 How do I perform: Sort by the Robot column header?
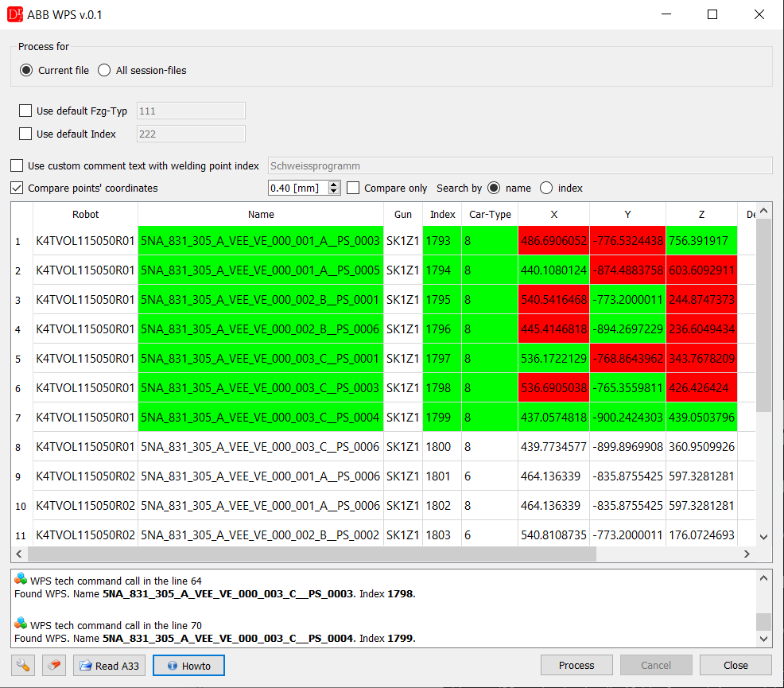(86, 215)
